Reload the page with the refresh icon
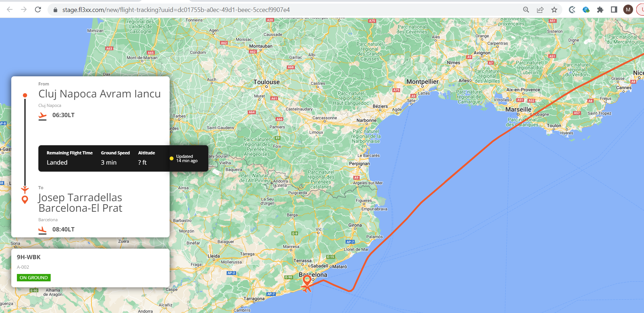 click(x=38, y=9)
